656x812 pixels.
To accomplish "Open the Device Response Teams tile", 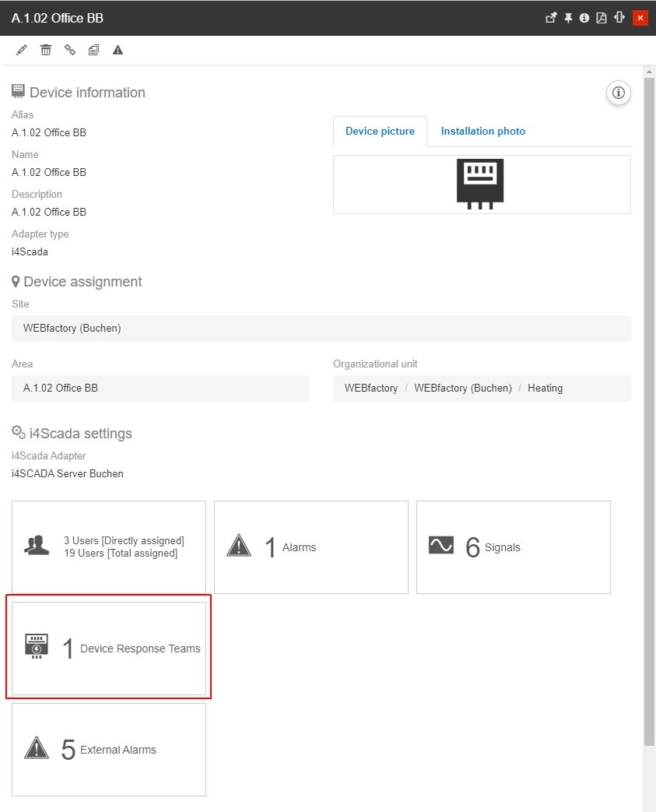I will [x=109, y=649].
